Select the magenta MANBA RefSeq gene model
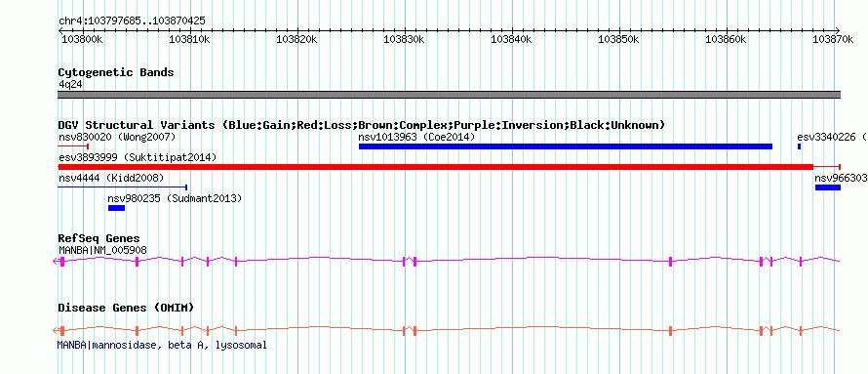The image size is (868, 374). (447, 262)
